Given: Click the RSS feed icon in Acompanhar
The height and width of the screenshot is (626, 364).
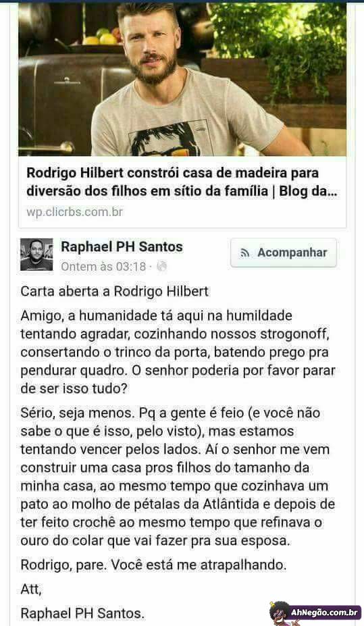Looking at the screenshot, I should (244, 253).
